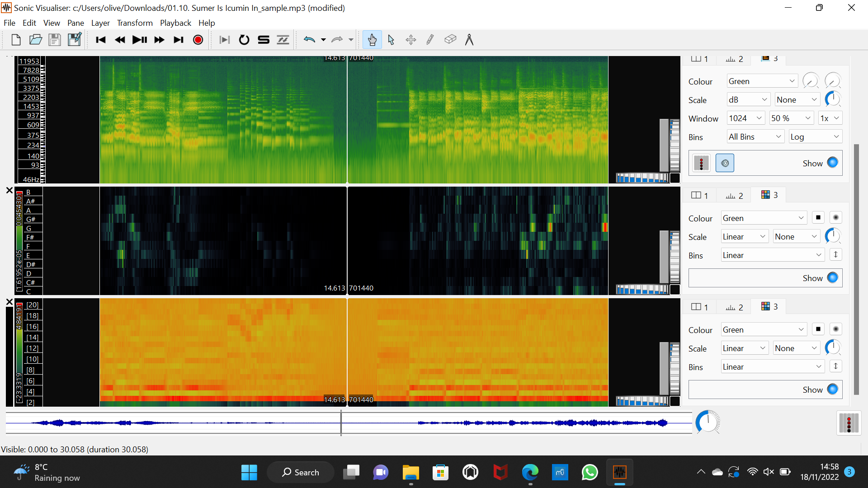Select the Measure compass tool

pyautogui.click(x=469, y=40)
